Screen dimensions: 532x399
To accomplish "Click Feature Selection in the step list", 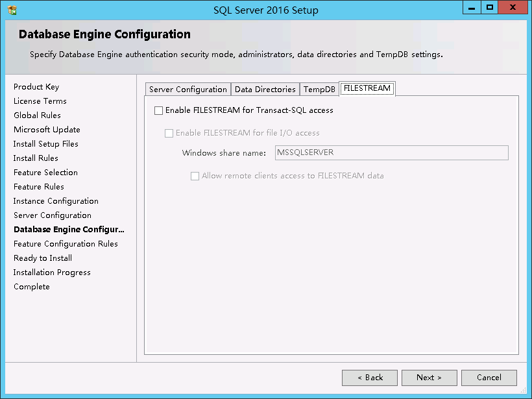I will coord(45,173).
